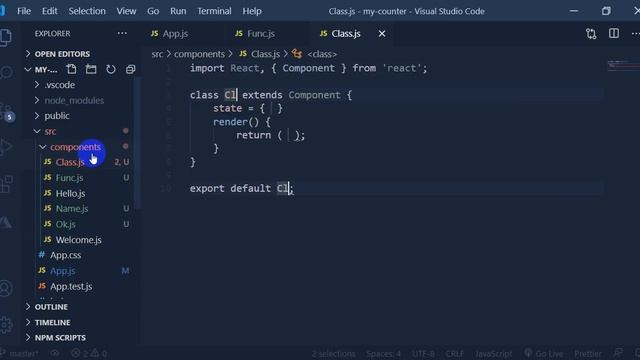Click the New File icon in the explorer
Viewport: 640px width, 360px height.
71,69
